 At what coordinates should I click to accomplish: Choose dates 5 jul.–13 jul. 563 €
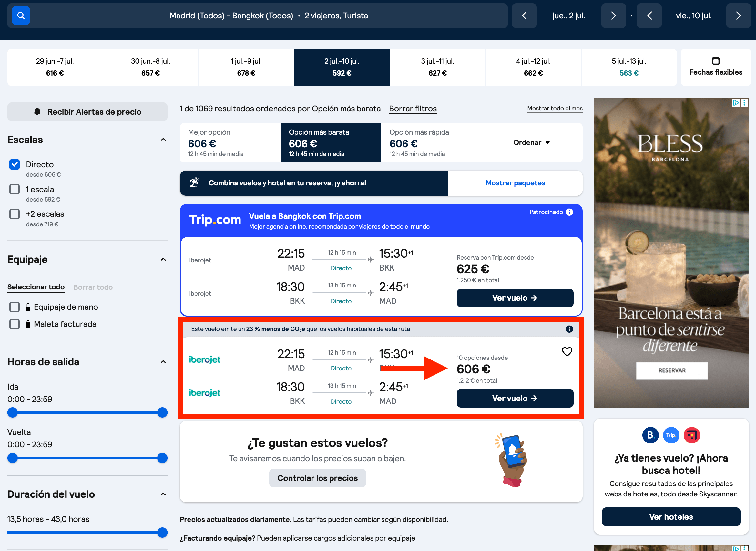pyautogui.click(x=629, y=68)
